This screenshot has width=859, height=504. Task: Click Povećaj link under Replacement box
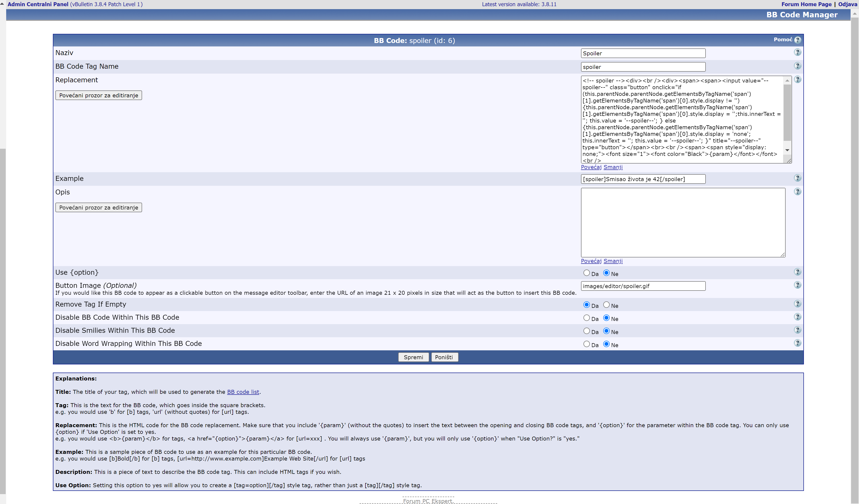coord(591,167)
